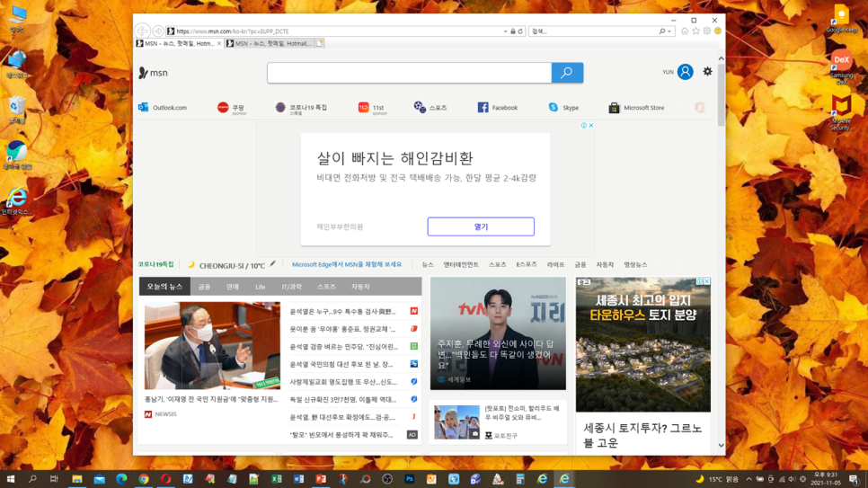Click the browser 검색 search box
868x488 pixels.
tap(594, 31)
